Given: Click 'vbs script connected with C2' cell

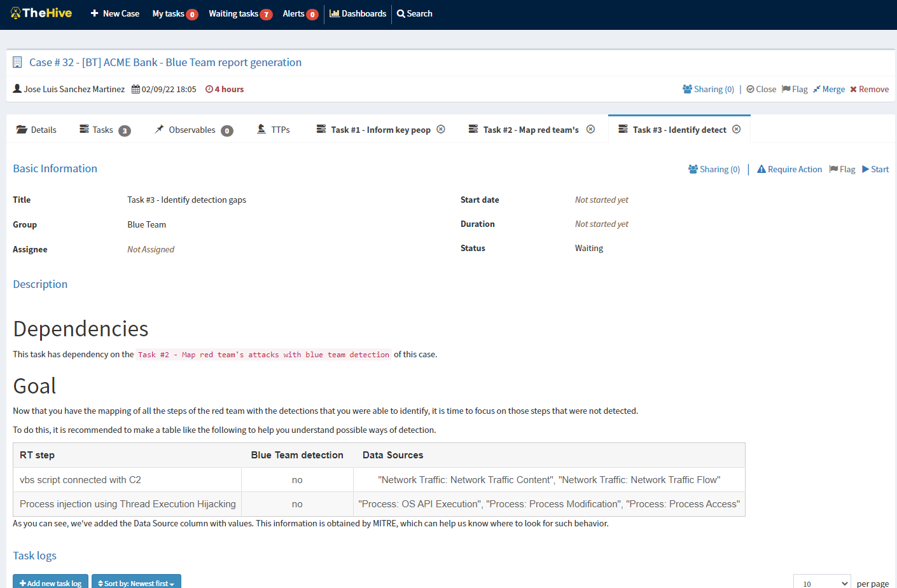Looking at the screenshot, I should point(127,480).
